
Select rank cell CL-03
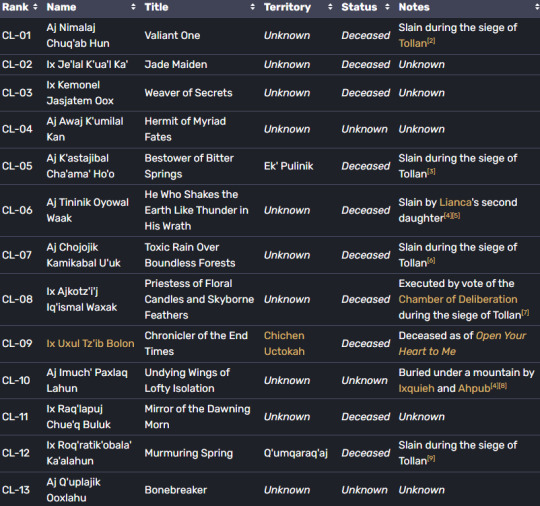(17, 93)
